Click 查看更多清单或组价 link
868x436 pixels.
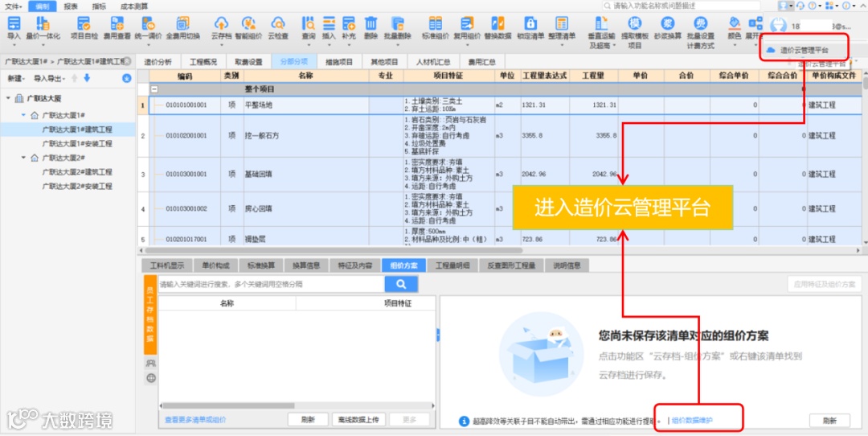click(x=194, y=420)
